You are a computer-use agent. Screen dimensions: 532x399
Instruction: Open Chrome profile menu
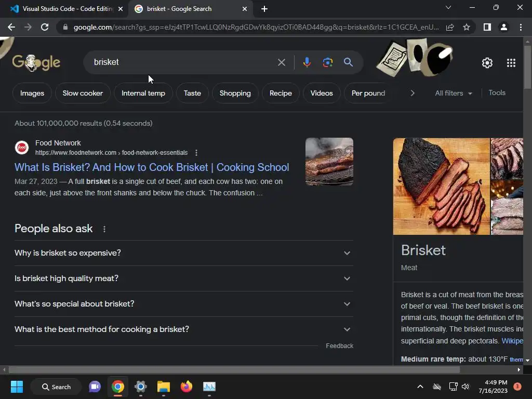click(504, 27)
